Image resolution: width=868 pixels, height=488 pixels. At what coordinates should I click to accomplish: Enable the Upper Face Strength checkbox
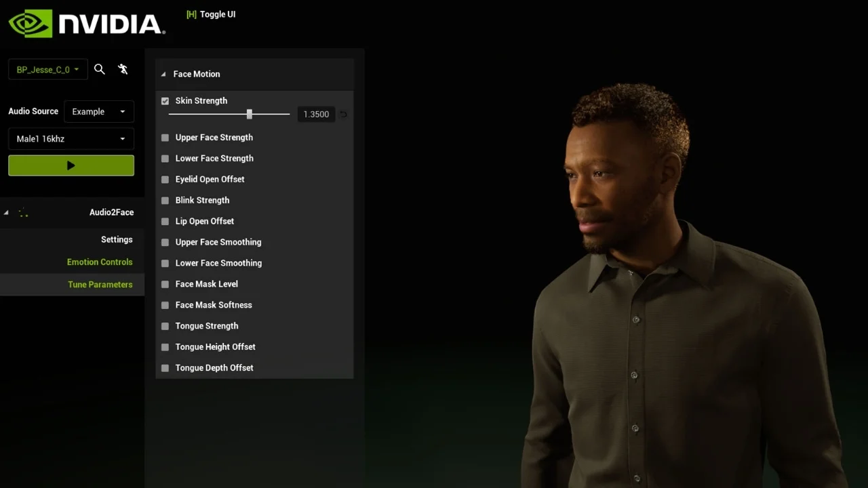[x=165, y=137]
